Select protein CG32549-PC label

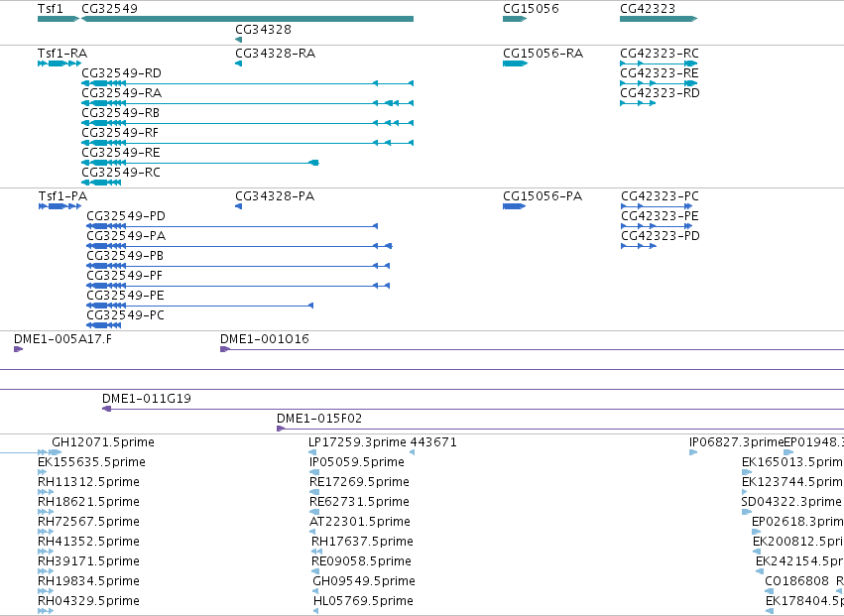125,315
